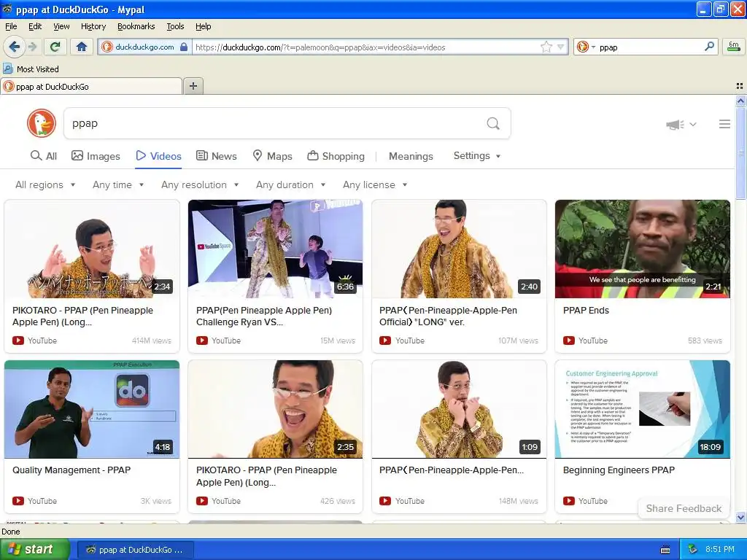Open the URL history dropdown arrow
747x560 pixels.
click(x=561, y=47)
